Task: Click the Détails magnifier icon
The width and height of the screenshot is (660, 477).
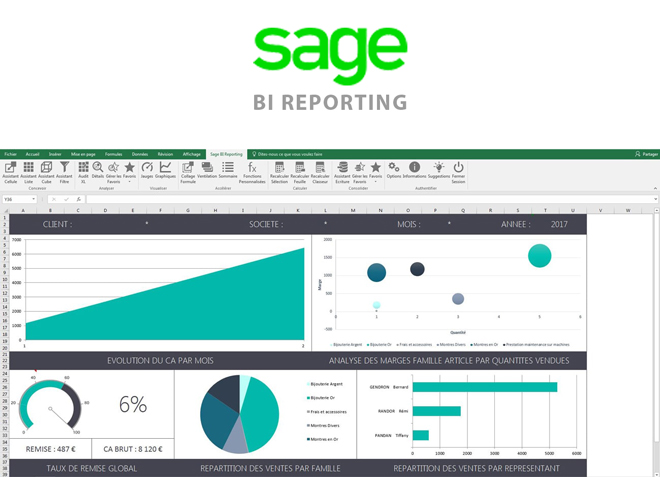Action: pos(98,171)
